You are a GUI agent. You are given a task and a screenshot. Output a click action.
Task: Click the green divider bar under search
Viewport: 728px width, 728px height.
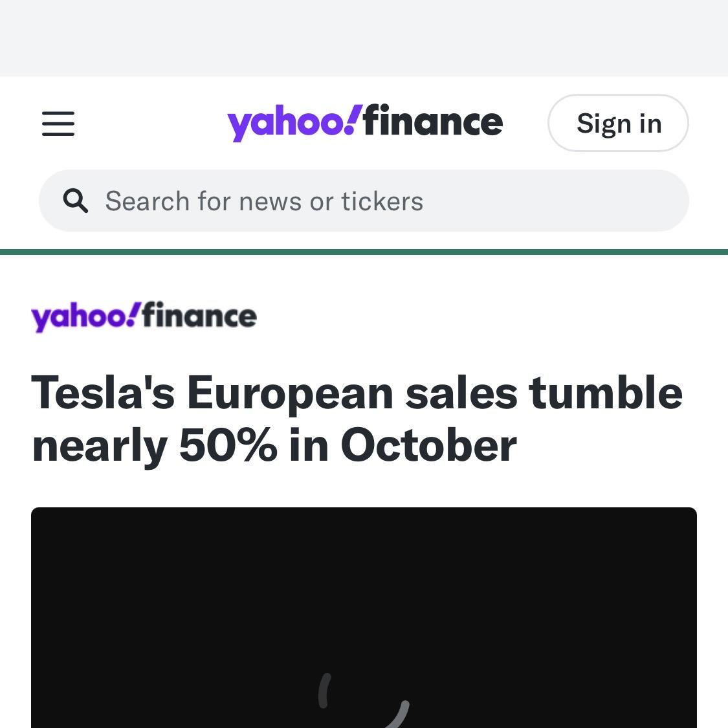364,252
